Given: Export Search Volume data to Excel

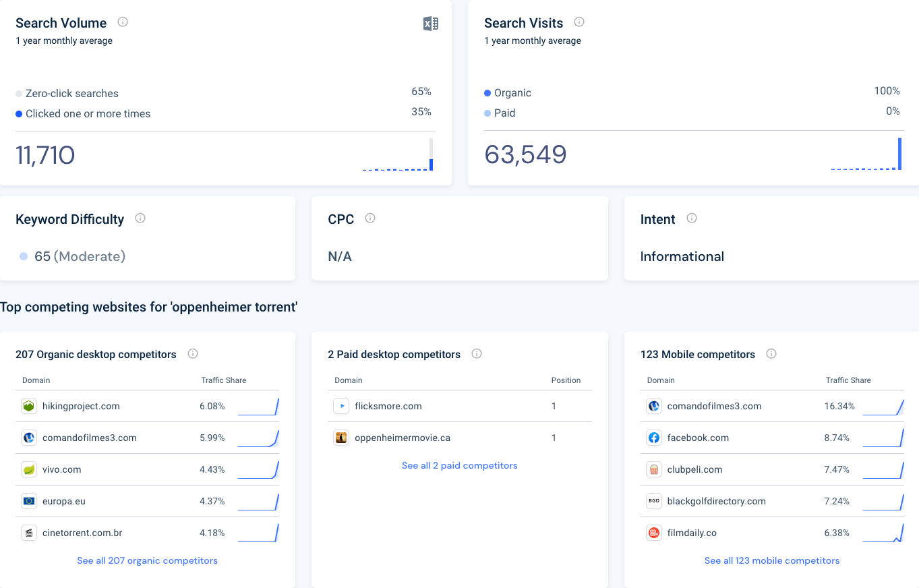Looking at the screenshot, I should [x=431, y=24].
